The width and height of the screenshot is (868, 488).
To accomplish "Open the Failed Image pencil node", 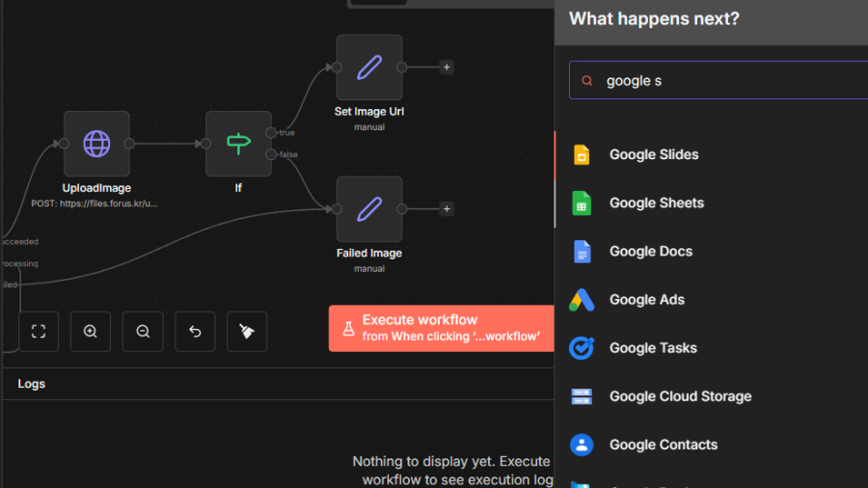I will coord(369,209).
